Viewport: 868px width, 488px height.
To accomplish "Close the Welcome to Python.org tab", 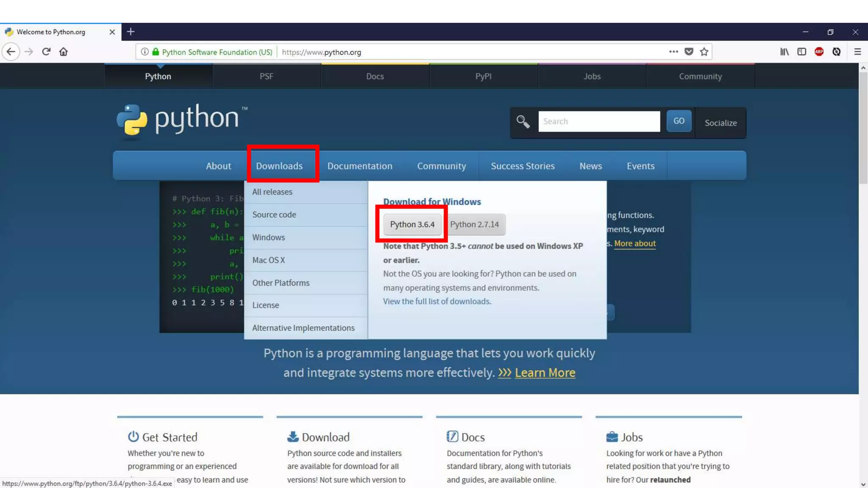I will (x=112, y=32).
